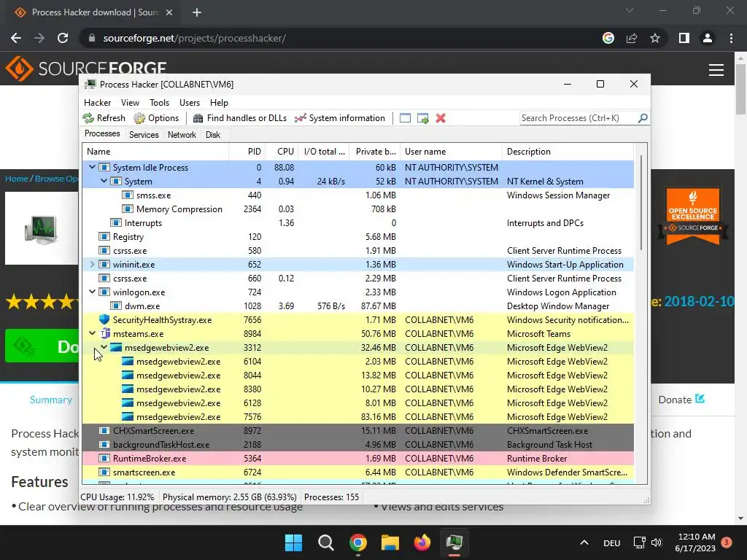747x560 pixels.
Task: Click the Refresh toolbar icon
Action: click(x=88, y=118)
